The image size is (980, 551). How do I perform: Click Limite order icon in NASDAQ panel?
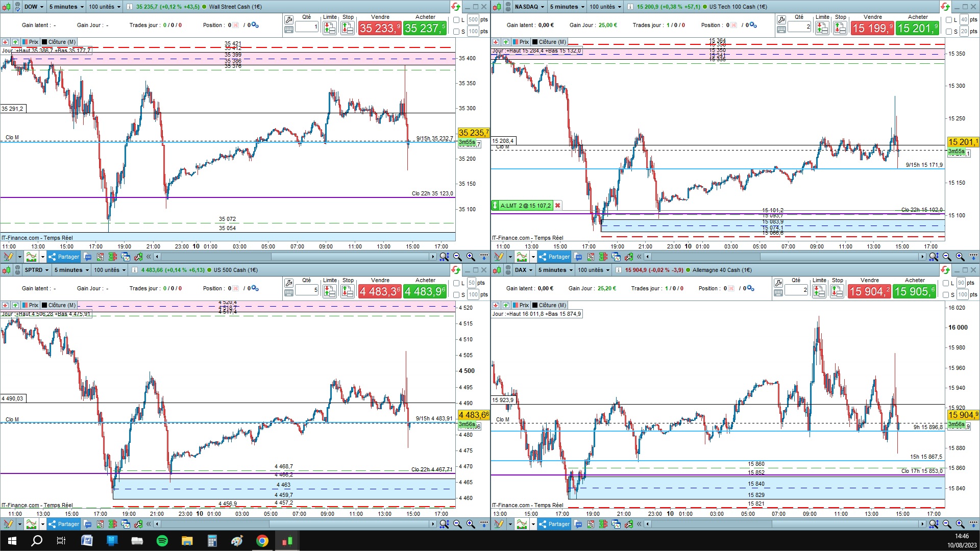coord(822,29)
